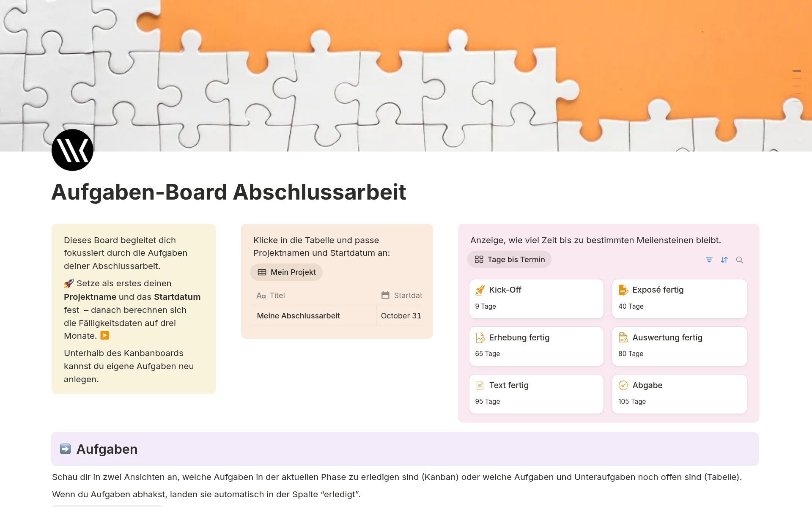Click the rocket icon on Kick-Off card
The width and height of the screenshot is (812, 507).
pyautogui.click(x=480, y=290)
